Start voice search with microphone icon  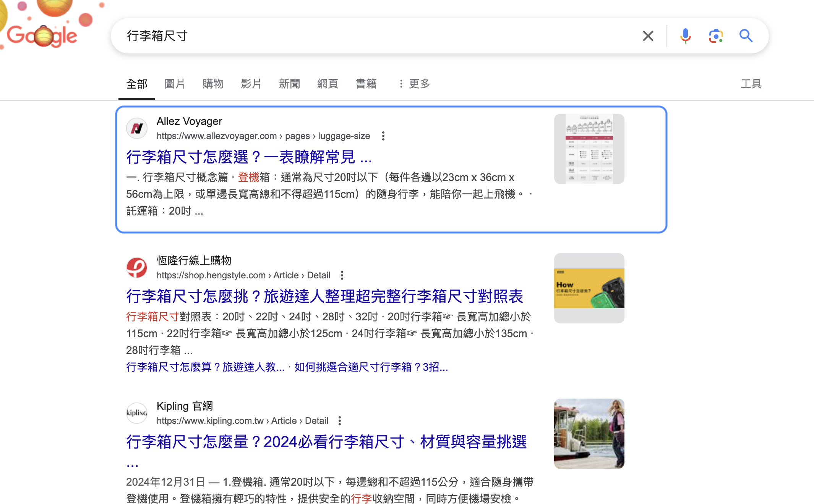[x=685, y=36]
